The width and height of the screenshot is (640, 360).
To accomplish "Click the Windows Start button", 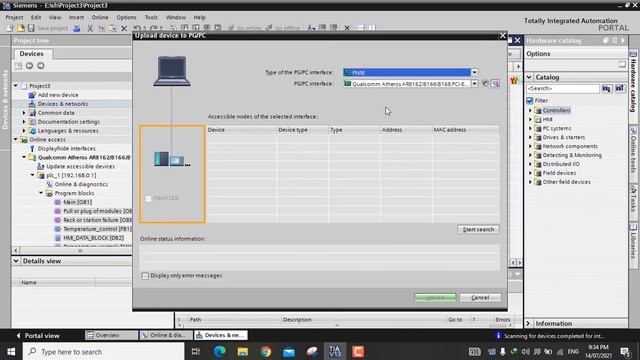I will pyautogui.click(x=11, y=351).
